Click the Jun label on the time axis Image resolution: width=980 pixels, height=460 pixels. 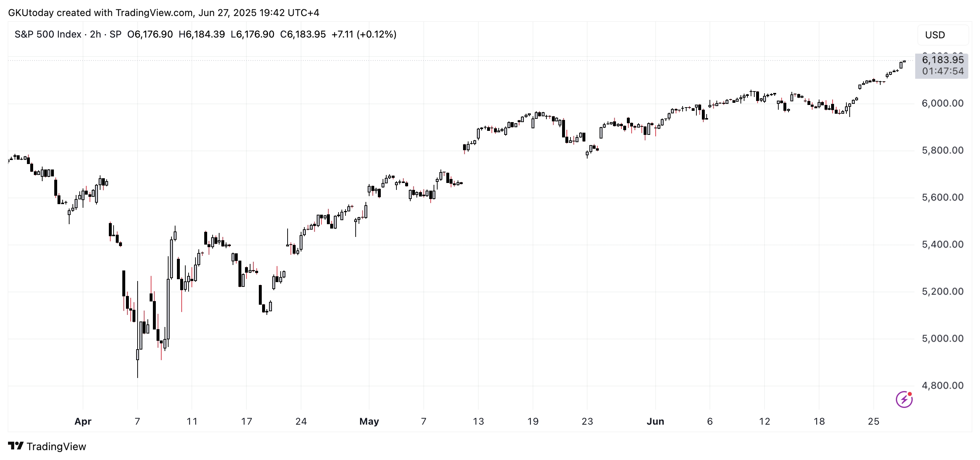656,421
